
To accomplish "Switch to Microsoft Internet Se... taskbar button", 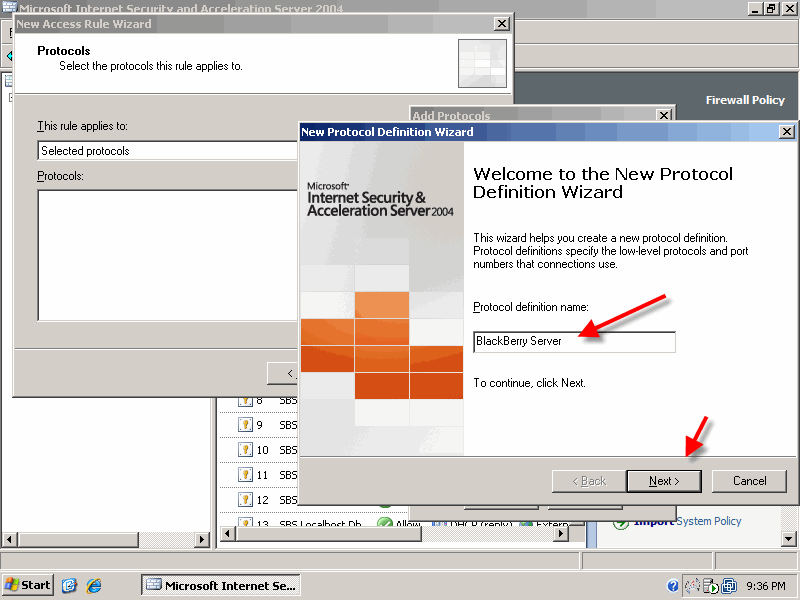I will [221, 585].
